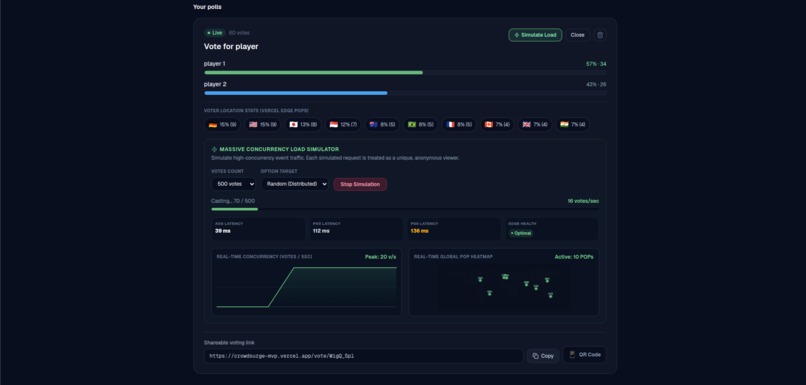Click the "Casting... 70 / 500" status text
The height and width of the screenshot is (385, 806).
tap(233, 201)
